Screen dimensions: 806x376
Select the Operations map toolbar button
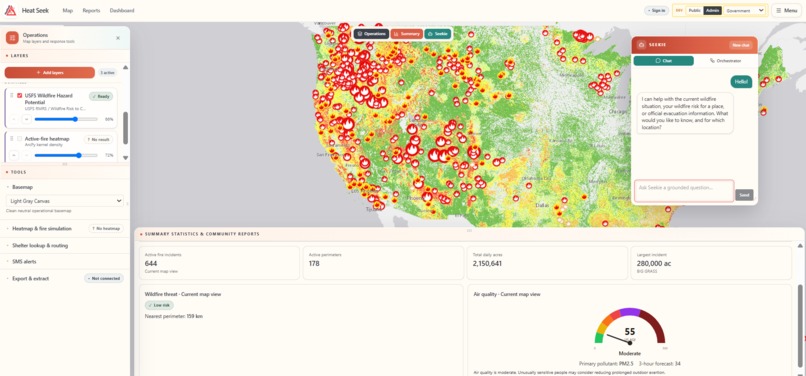click(x=371, y=34)
